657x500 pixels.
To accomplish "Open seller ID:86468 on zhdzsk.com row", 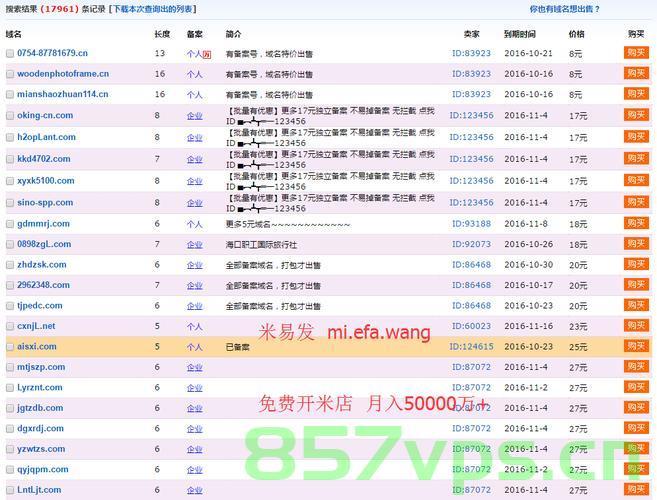I will click(x=471, y=264).
